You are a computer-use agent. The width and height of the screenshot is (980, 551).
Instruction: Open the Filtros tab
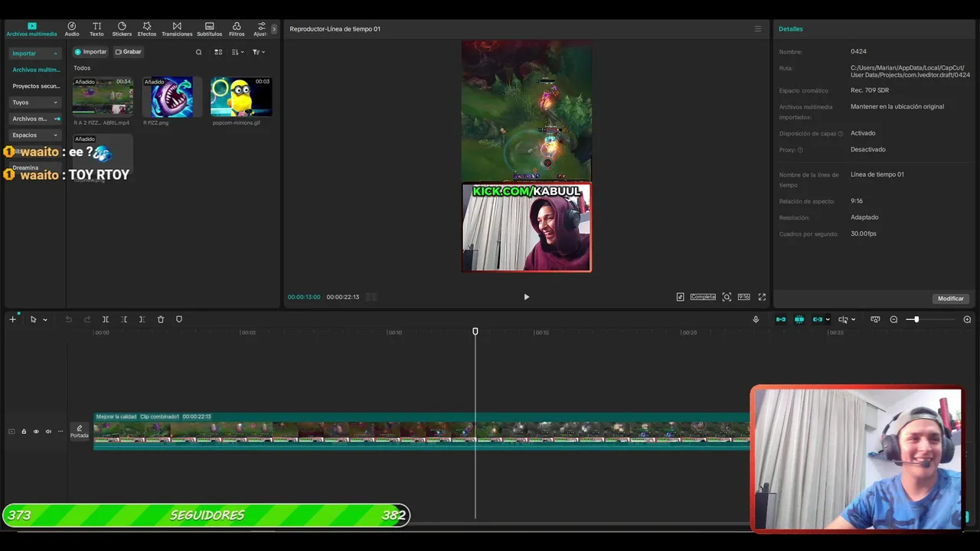[237, 29]
